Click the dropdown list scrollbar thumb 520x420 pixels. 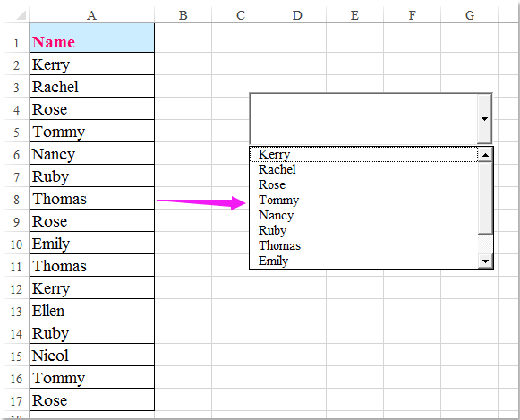click(485, 198)
